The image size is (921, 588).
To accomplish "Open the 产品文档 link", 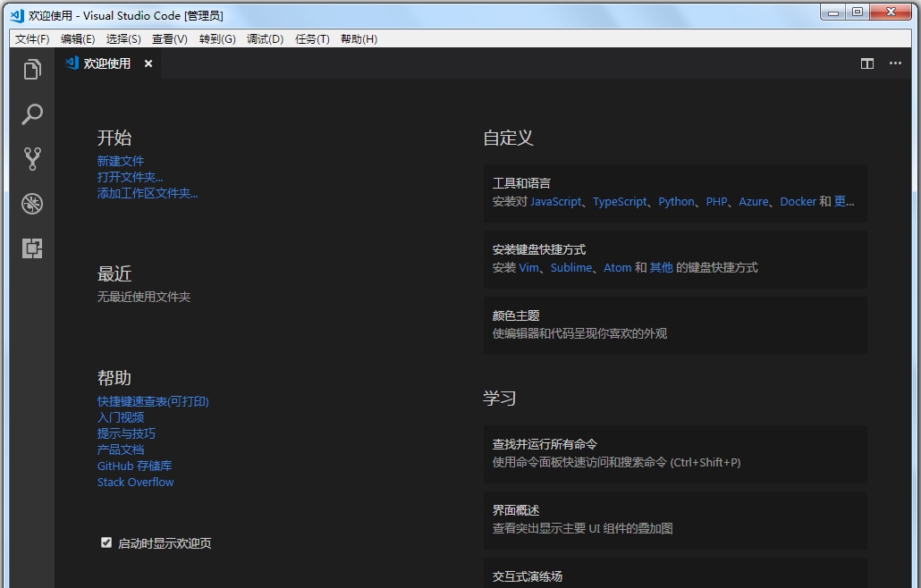I will click(x=121, y=449).
